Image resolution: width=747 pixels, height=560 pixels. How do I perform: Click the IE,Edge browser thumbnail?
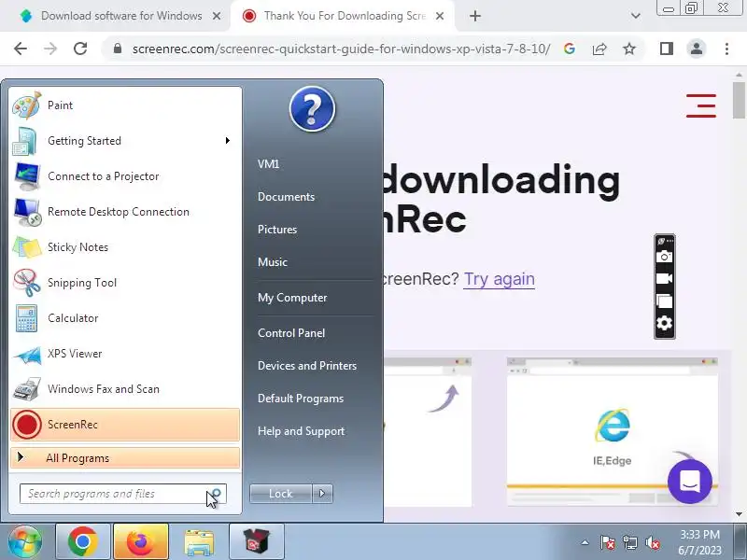[x=613, y=432]
